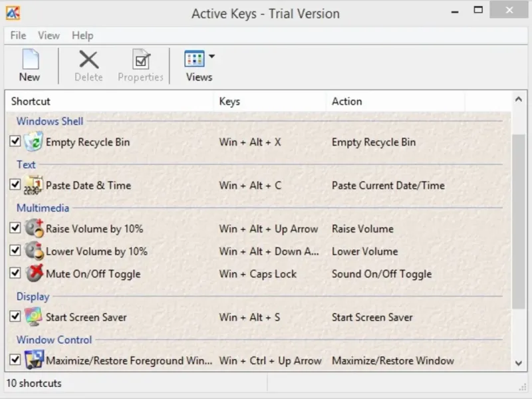Select the 'Mute On/Off Toggle' shortcut name
Screen dimensions: 532x399
[93, 274]
